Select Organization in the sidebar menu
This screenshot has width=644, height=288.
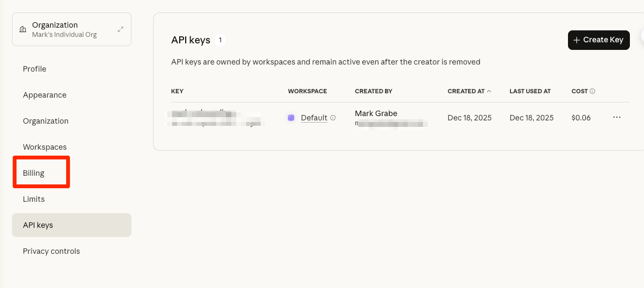46,121
